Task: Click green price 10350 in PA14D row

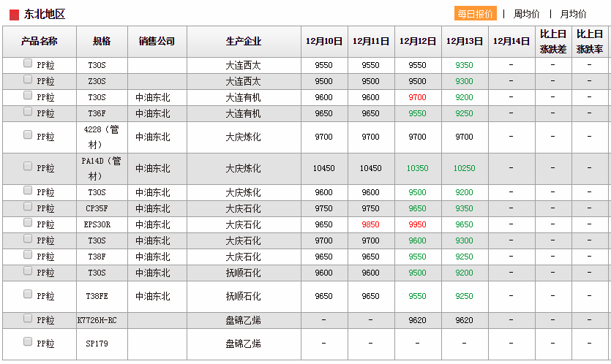Action: (x=417, y=168)
